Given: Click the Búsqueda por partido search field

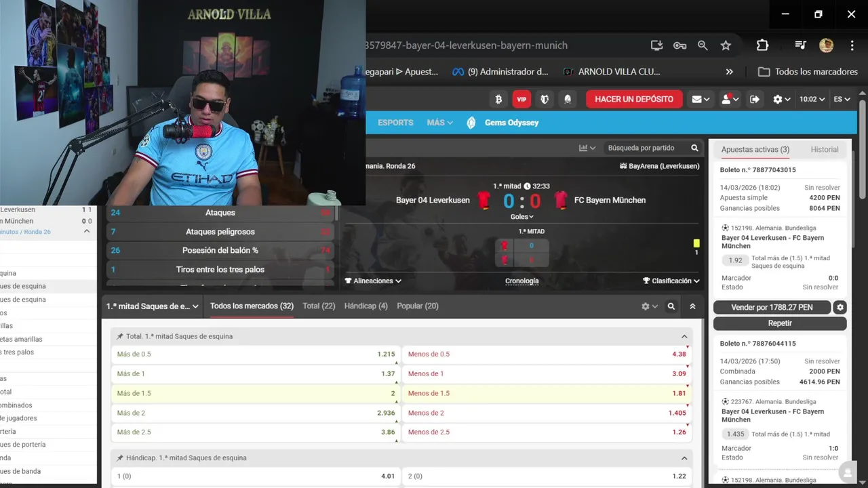Looking at the screenshot, I should [x=644, y=148].
